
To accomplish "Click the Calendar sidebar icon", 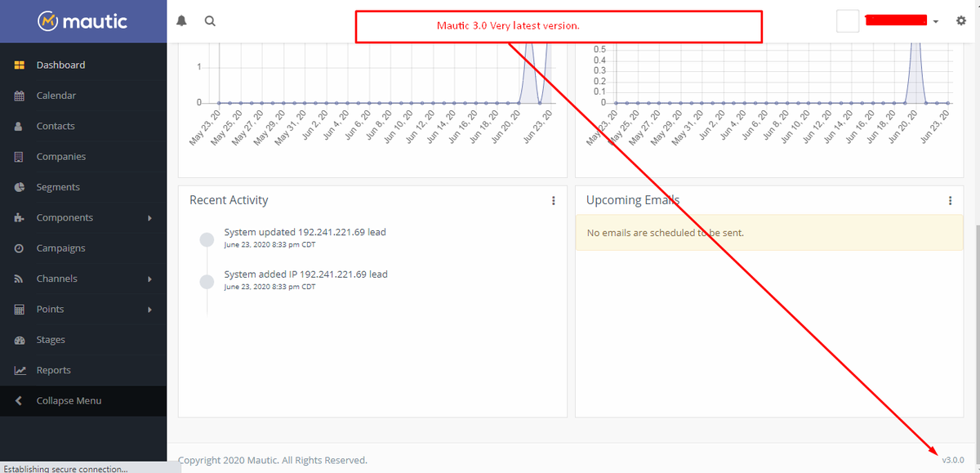I will click(20, 96).
